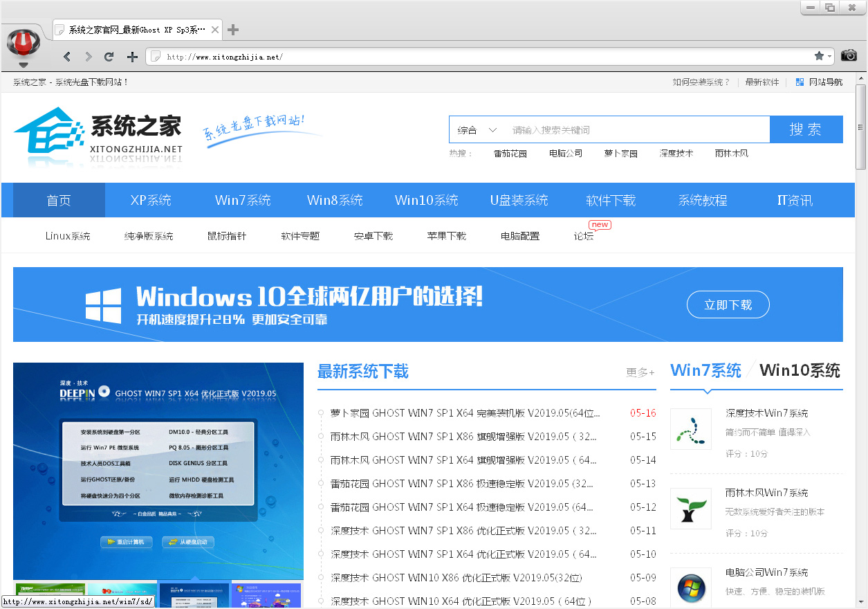The image size is (868, 609).
Task: Open the 综合 search category dropdown
Action: pyautogui.click(x=477, y=129)
